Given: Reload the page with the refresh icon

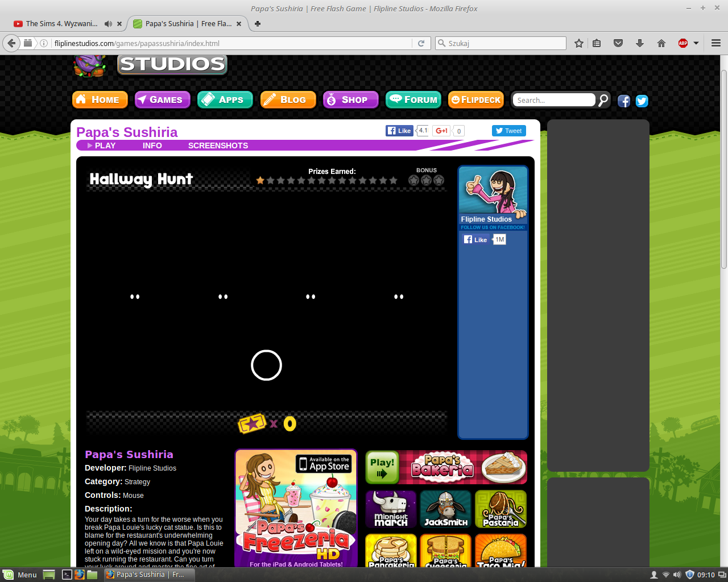Looking at the screenshot, I should (421, 43).
